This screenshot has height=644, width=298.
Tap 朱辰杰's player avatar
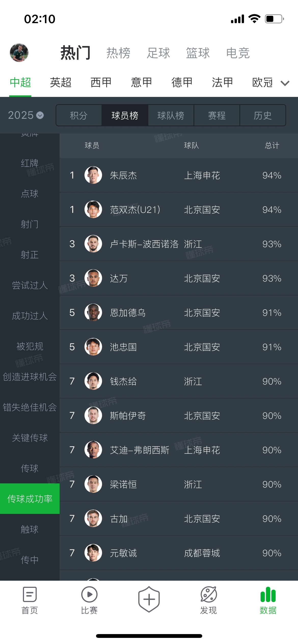pos(93,175)
